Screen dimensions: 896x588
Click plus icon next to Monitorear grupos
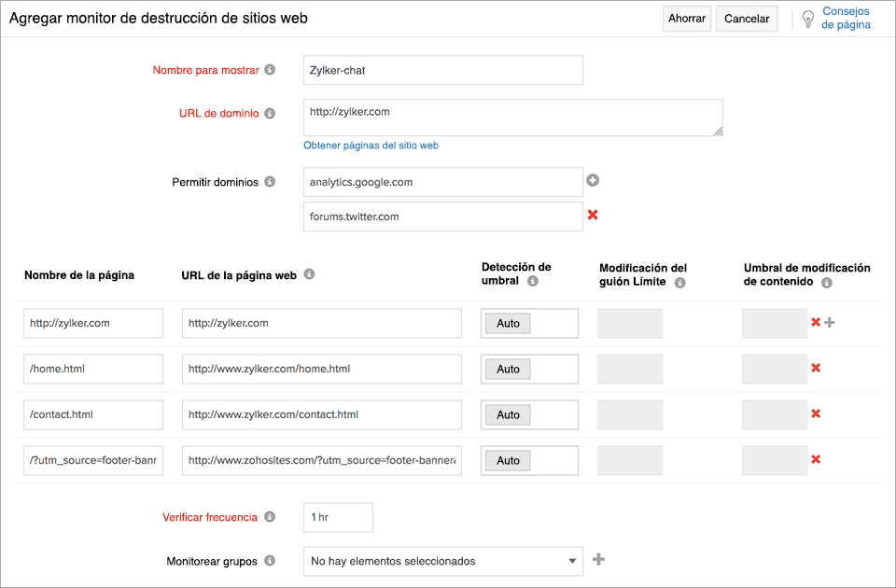(x=599, y=560)
